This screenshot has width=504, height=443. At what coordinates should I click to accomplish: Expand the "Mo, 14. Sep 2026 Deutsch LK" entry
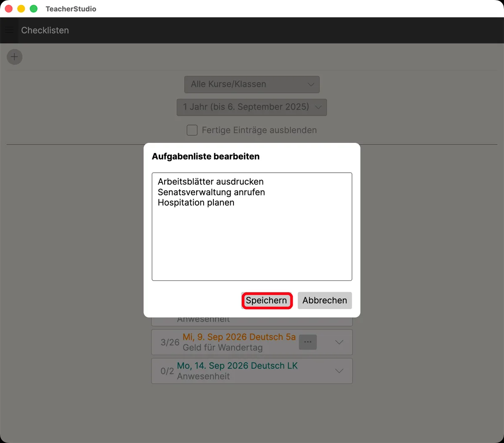click(x=339, y=371)
